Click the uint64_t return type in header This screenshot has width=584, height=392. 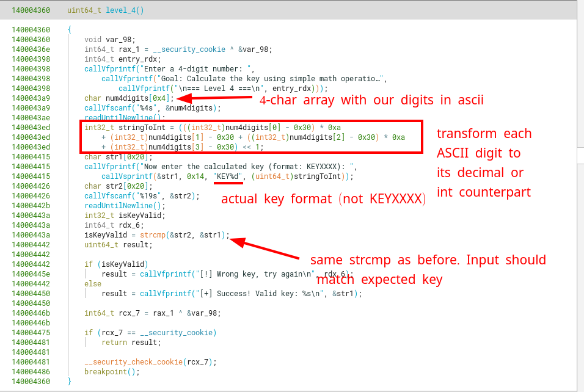coord(86,10)
